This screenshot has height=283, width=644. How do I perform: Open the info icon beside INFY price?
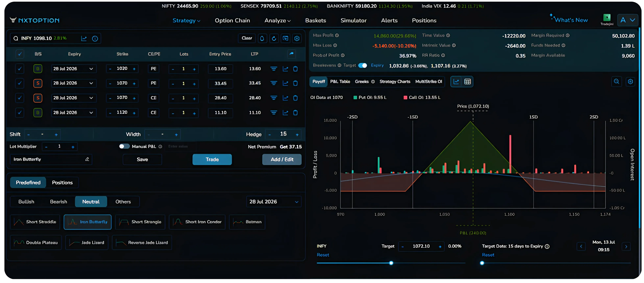(x=95, y=39)
